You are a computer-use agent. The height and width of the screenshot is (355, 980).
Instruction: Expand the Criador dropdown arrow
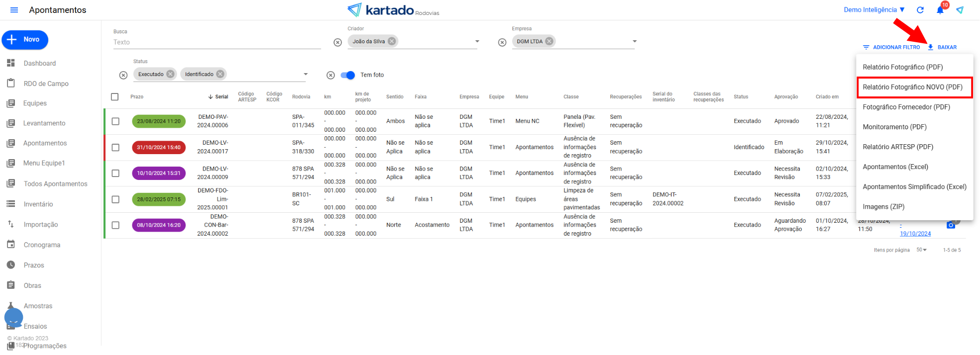pos(477,41)
